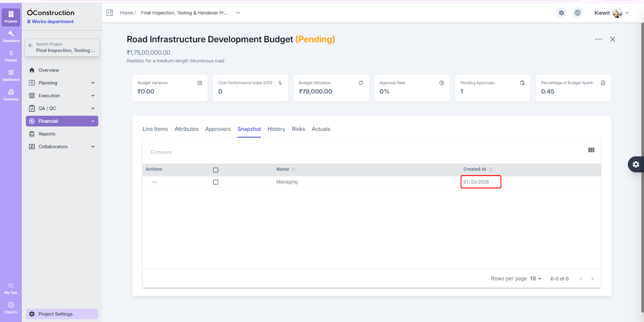This screenshot has width=644, height=322.
Task: Toggle the header select-all checkbox
Action: coord(216,170)
